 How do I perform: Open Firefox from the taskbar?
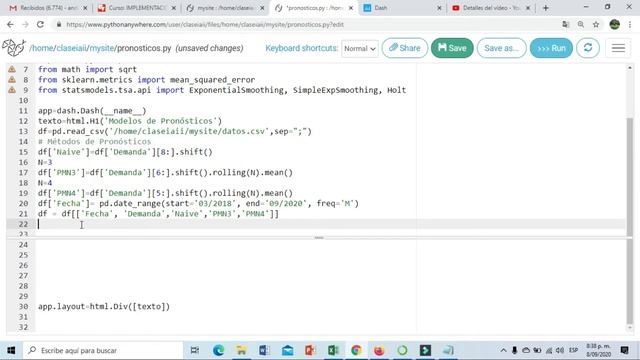(379, 350)
